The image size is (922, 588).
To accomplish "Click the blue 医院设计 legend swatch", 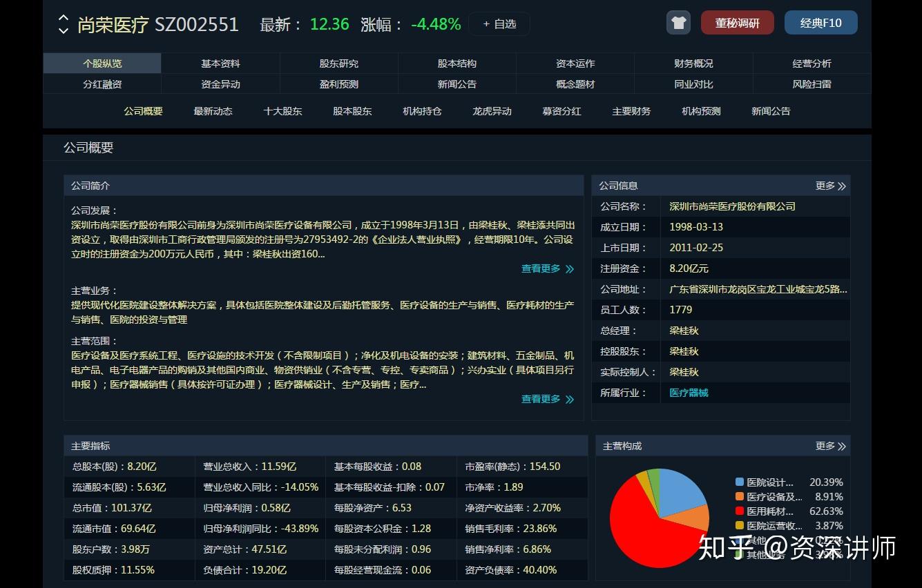I will click(740, 482).
